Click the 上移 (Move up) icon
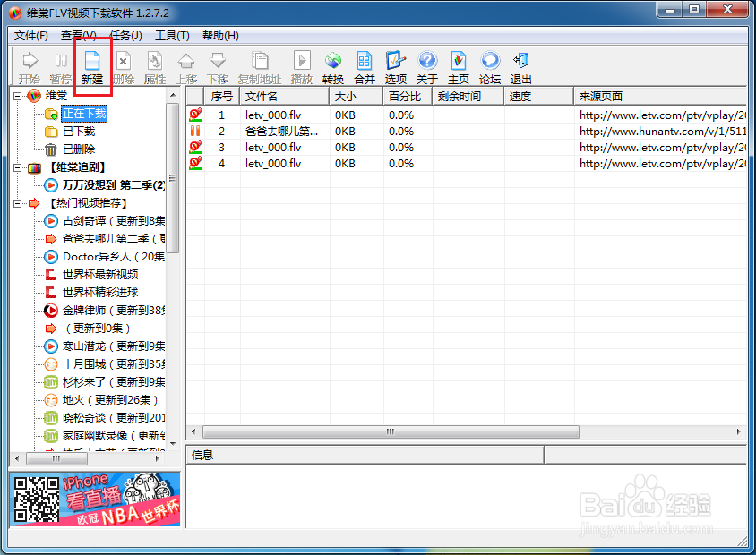 coord(186,67)
